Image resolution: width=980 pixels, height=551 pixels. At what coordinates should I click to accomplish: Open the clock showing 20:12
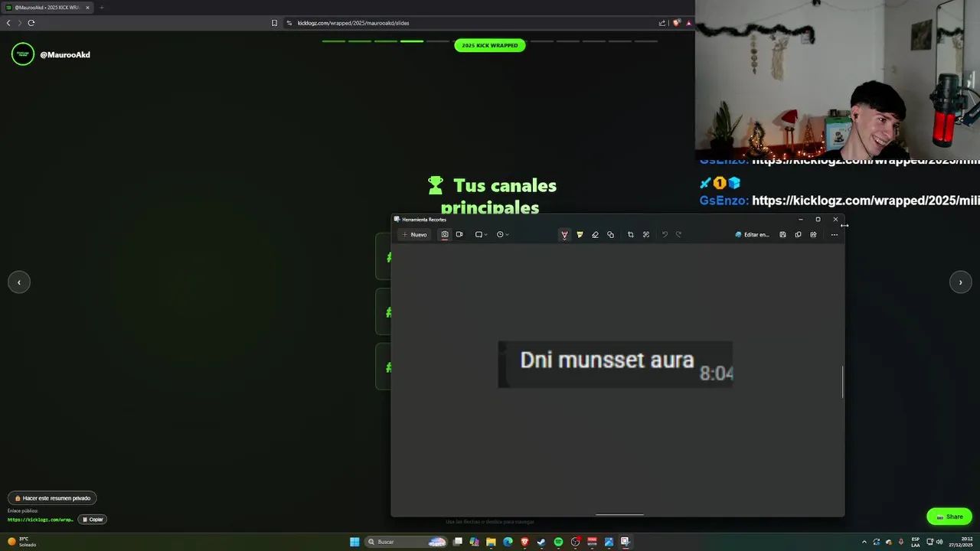[962, 542]
